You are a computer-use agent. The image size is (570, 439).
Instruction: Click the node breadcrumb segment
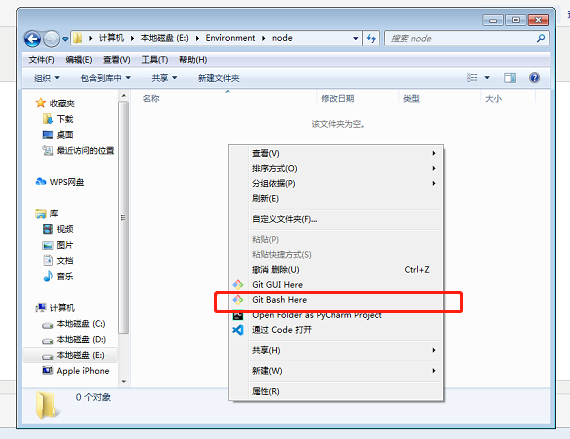click(282, 38)
